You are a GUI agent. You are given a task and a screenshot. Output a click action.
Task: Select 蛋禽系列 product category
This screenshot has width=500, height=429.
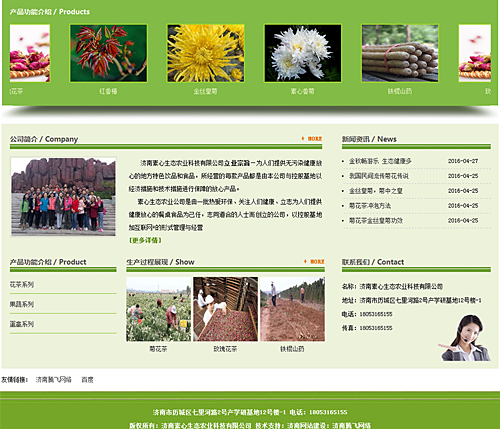pyautogui.click(x=22, y=324)
